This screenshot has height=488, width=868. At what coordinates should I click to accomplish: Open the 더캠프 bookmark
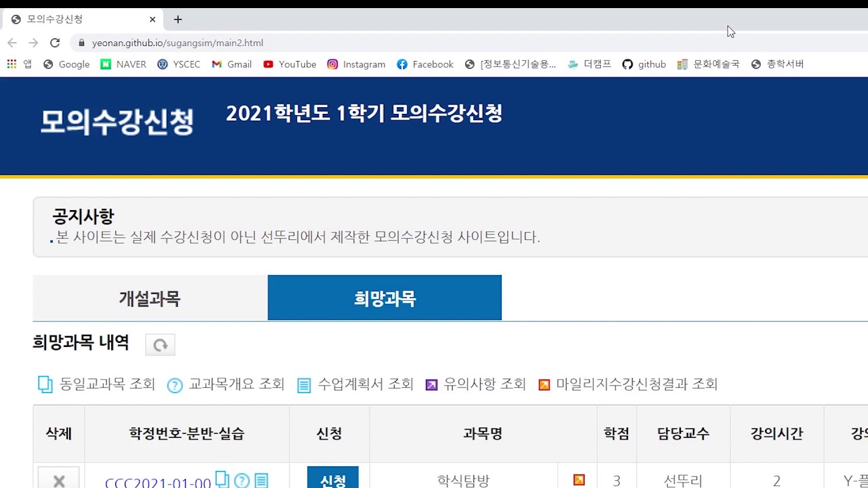[589, 64]
